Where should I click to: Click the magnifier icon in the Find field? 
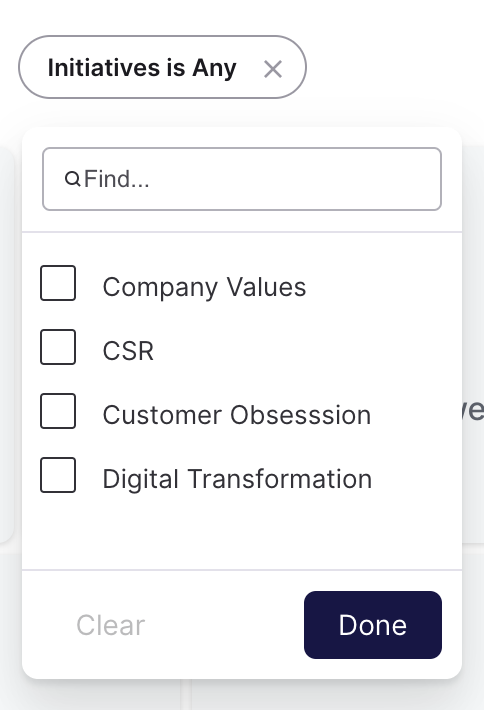pos(72,179)
